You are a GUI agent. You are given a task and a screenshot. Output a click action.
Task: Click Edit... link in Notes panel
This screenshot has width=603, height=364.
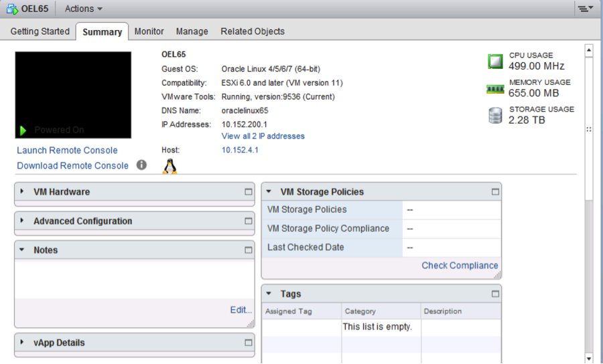(x=241, y=310)
